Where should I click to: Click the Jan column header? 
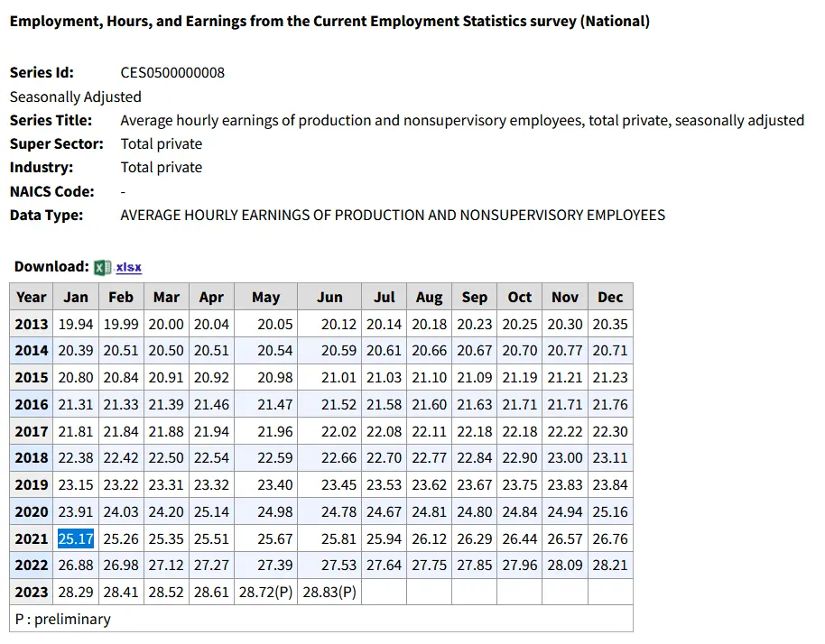pos(76,297)
